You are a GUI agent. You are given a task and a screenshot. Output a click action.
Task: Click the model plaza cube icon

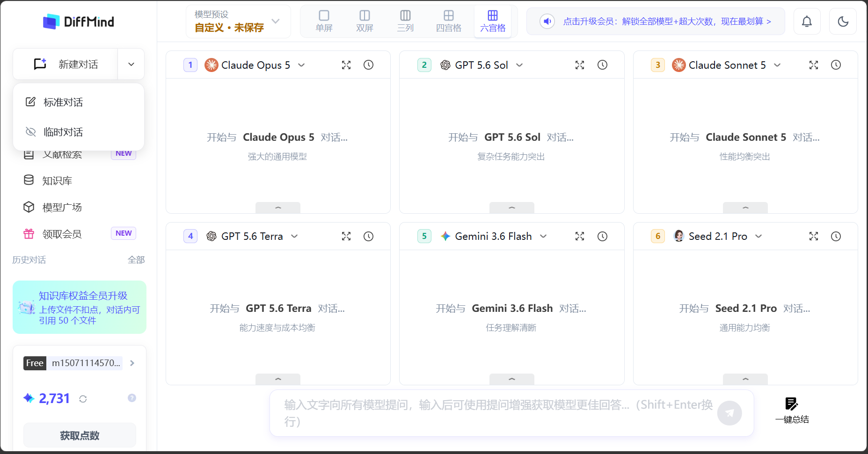pyautogui.click(x=29, y=207)
